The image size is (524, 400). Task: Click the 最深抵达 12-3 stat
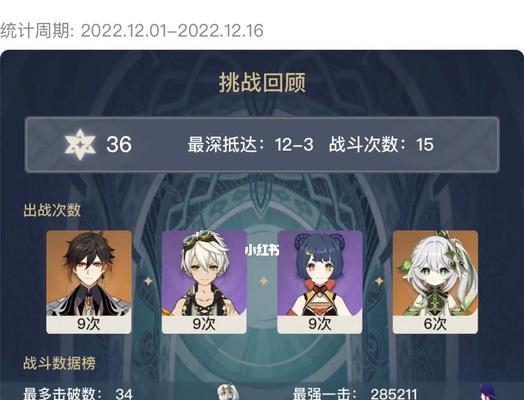coord(250,145)
